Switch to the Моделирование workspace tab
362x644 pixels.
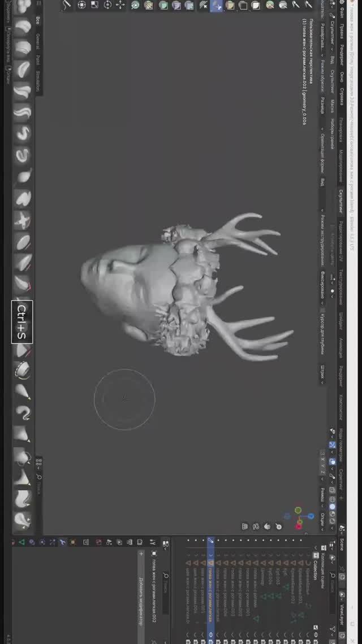pyautogui.click(x=342, y=165)
